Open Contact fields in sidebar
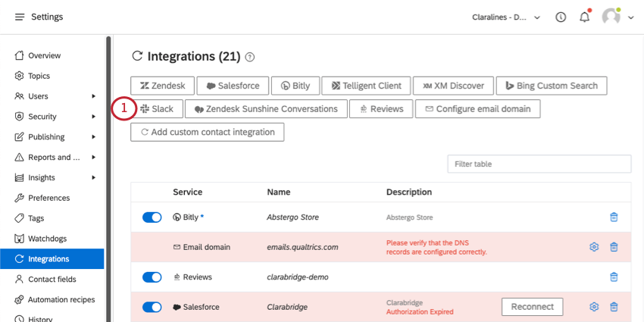 (52, 280)
